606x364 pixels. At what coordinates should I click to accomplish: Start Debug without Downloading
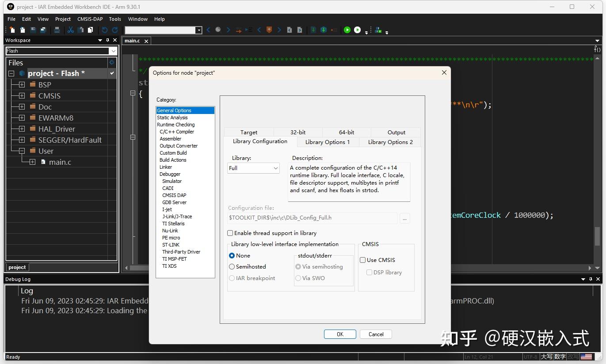(x=358, y=30)
